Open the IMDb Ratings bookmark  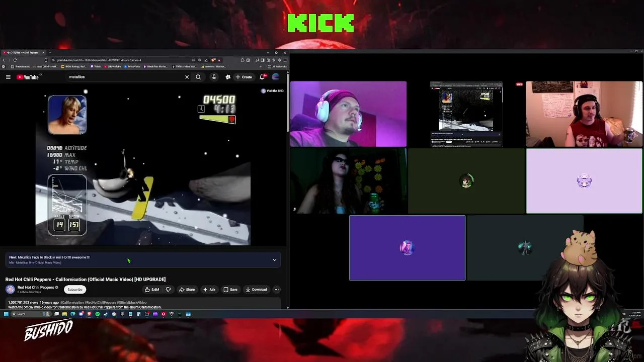(73, 66)
